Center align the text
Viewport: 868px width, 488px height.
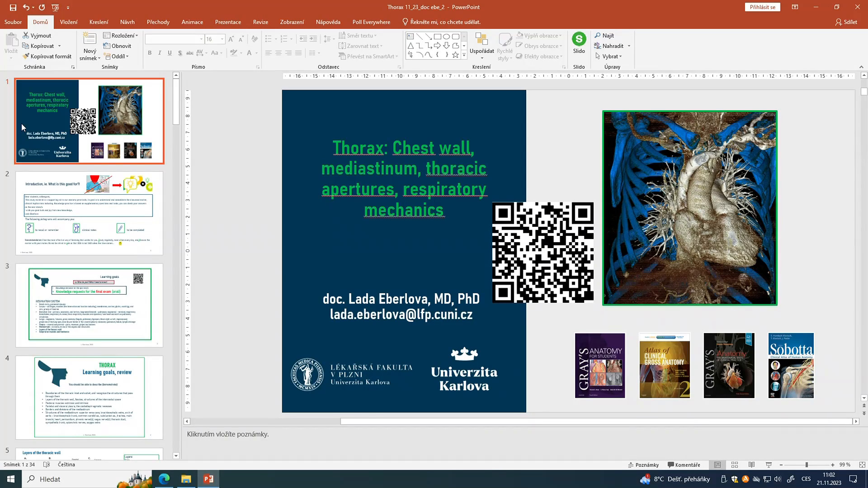point(278,53)
